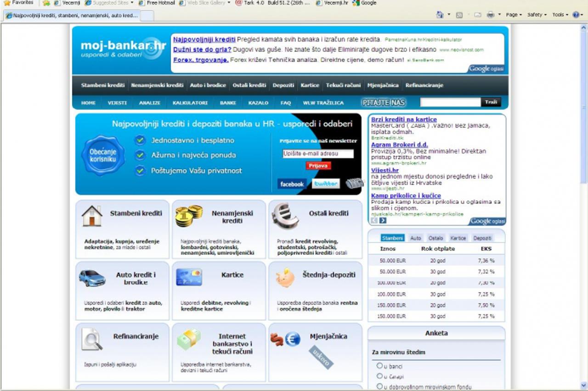The width and height of the screenshot is (588, 391).
Task: Click the piggy bank Štednja-depoziti icon
Action: [x=285, y=278]
